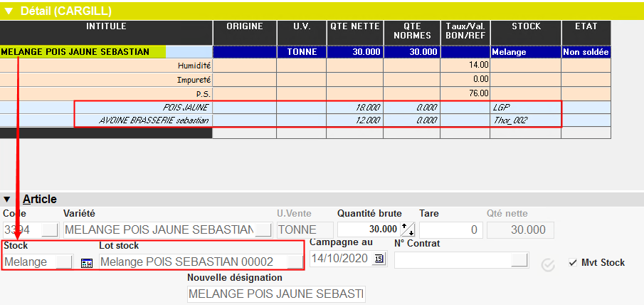Click into the Tare input field

point(450,229)
